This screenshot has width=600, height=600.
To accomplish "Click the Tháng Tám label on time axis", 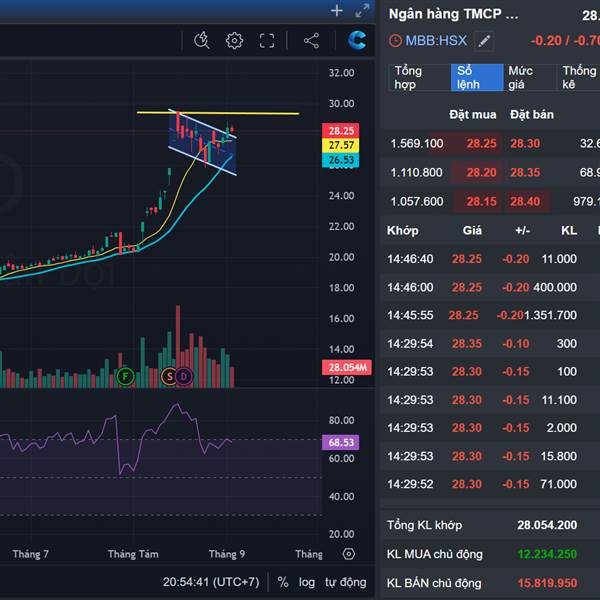I will pyautogui.click(x=133, y=554).
